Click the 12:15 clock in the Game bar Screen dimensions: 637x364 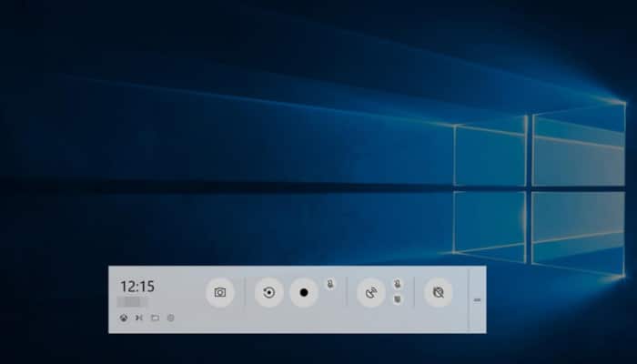(x=137, y=287)
